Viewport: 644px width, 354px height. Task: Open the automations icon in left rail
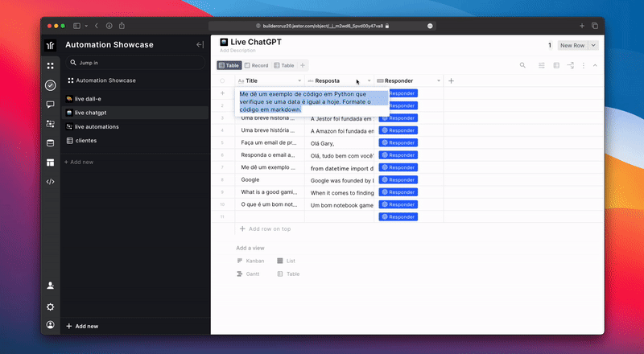(x=51, y=124)
